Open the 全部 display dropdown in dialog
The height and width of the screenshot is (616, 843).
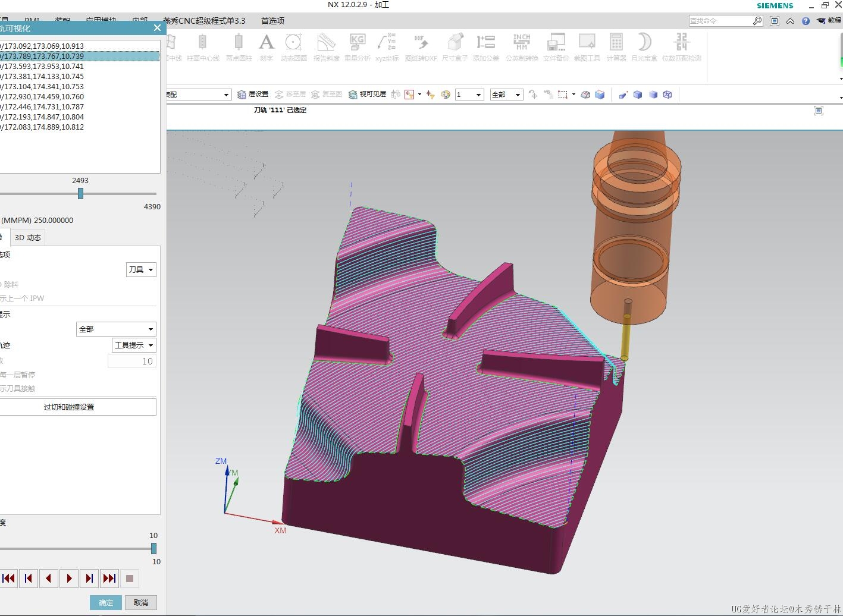(x=116, y=329)
